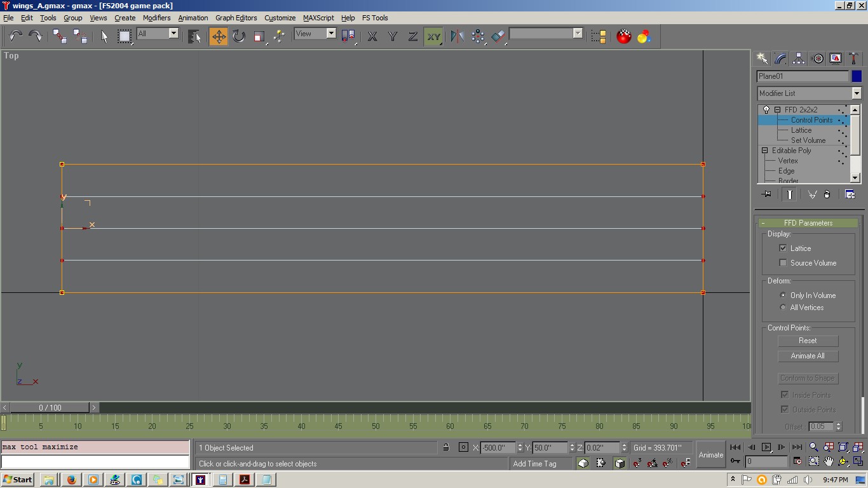
Task: Toggle the Animate button
Action: point(711,454)
